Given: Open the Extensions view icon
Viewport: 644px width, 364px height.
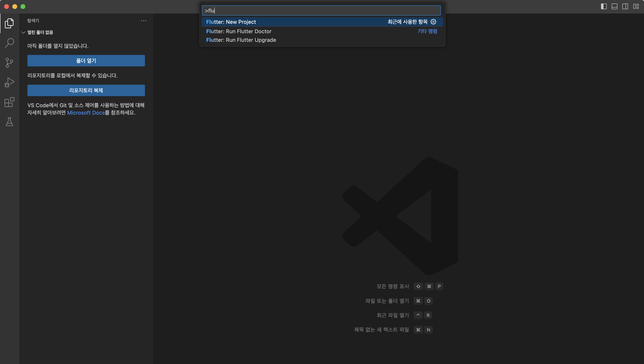Looking at the screenshot, I should 9,102.
